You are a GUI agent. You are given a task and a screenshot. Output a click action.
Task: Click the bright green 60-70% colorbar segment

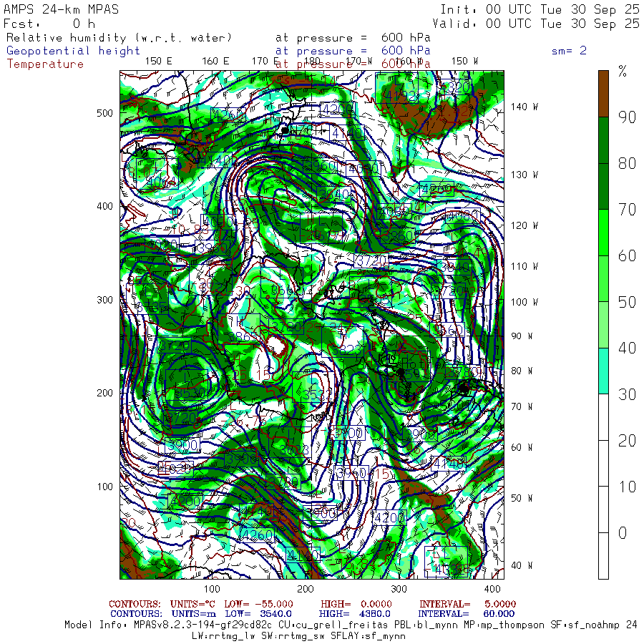click(x=603, y=232)
